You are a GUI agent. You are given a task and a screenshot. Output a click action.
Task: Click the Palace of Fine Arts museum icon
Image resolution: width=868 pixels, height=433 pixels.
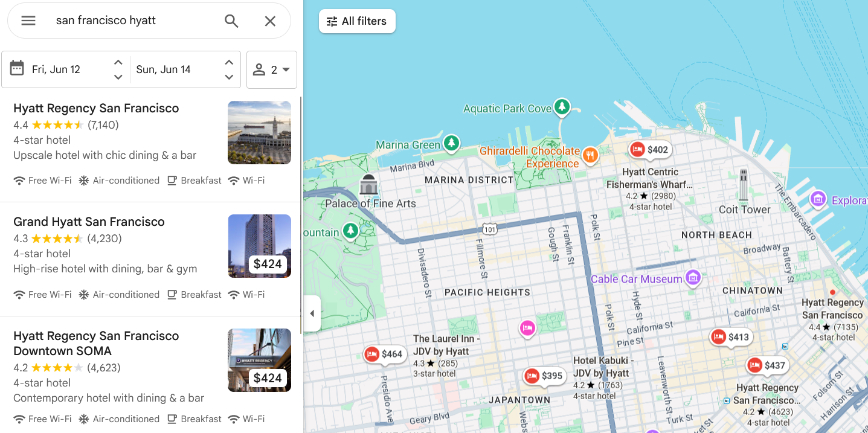click(x=368, y=185)
